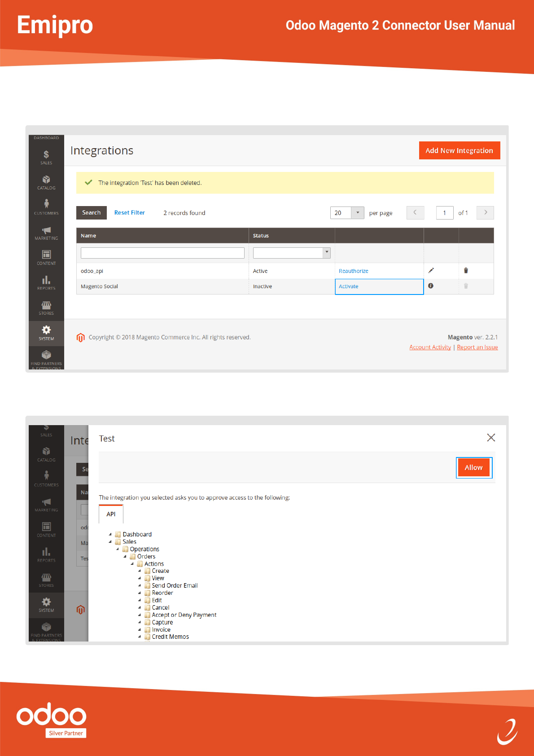Screen dimensions: 534x756
Task: Open Sales menu in upper Magento sidebar
Action: [46, 157]
